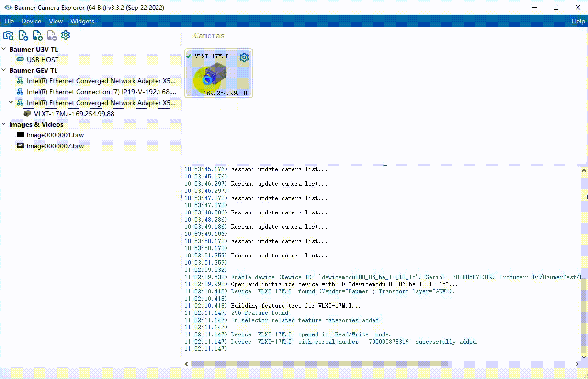Collapse the Images & Videos group

point(4,124)
